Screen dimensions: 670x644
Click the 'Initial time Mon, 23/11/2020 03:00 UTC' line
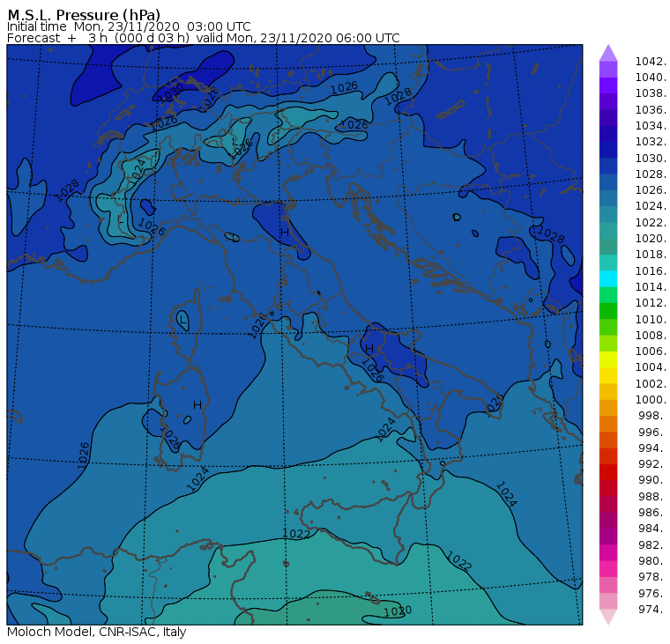[129, 26]
